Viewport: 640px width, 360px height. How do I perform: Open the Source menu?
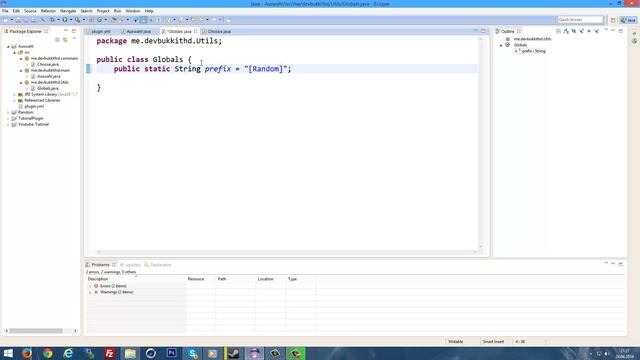click(30, 11)
